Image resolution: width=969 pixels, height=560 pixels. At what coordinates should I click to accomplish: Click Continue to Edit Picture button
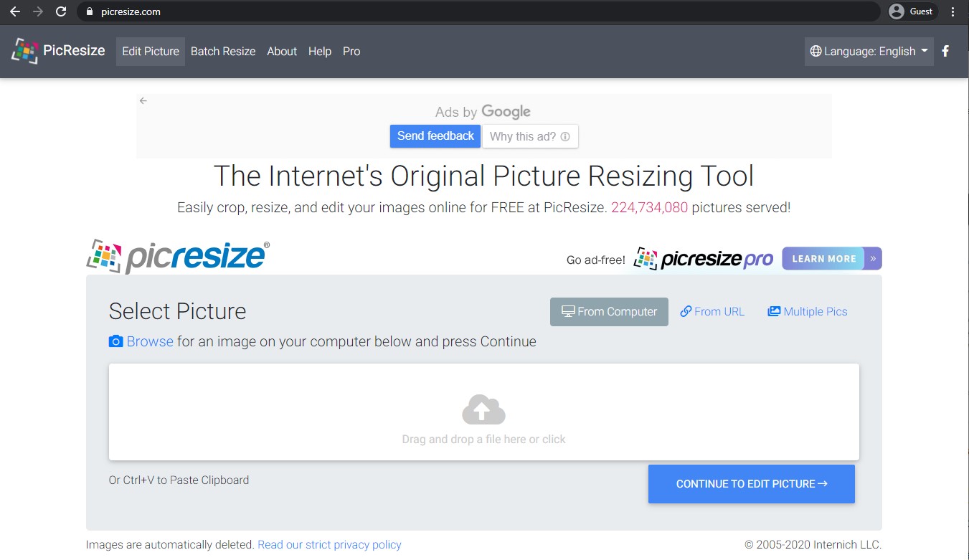[x=752, y=484]
